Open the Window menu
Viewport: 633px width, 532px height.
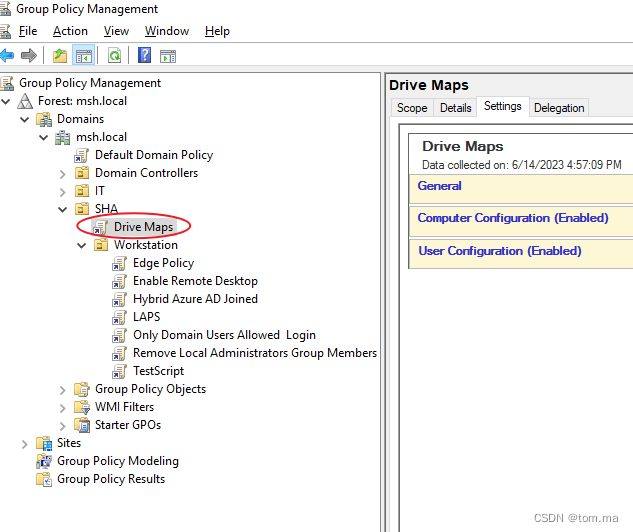(x=167, y=31)
